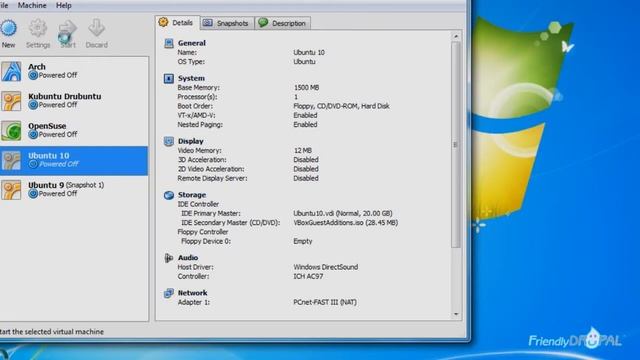Click Arch powered-off state icon
640x360 pixels.
(x=33, y=76)
